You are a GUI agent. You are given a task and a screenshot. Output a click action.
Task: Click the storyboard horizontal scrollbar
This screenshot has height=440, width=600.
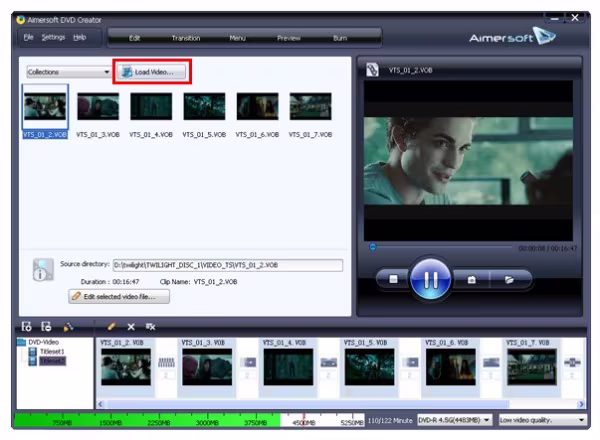(x=308, y=404)
